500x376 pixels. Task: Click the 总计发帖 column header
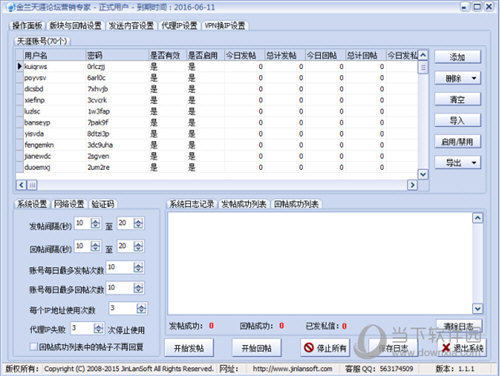click(x=285, y=55)
